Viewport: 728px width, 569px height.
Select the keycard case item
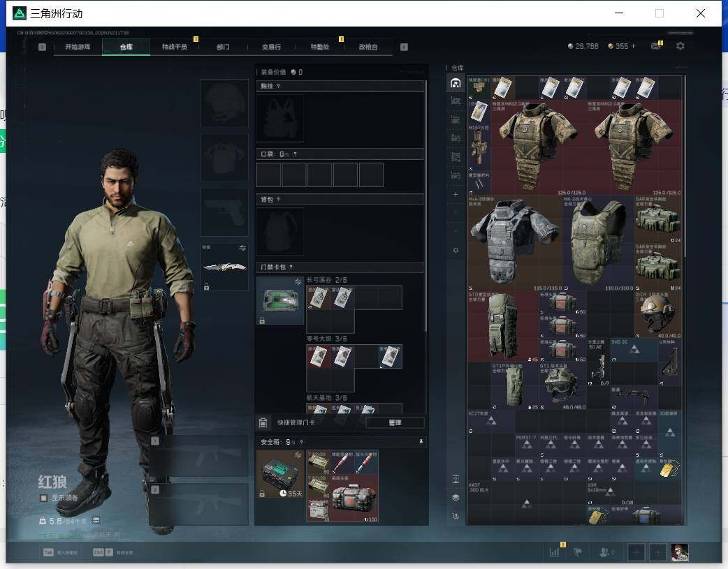(x=280, y=300)
